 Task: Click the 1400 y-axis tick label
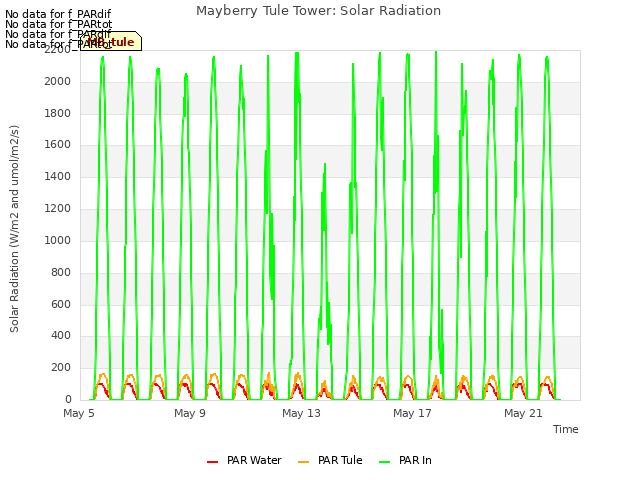tap(58, 176)
